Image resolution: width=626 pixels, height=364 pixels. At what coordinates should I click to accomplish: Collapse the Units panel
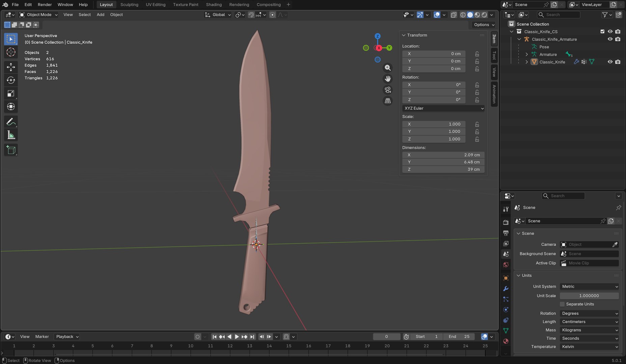pyautogui.click(x=518, y=276)
